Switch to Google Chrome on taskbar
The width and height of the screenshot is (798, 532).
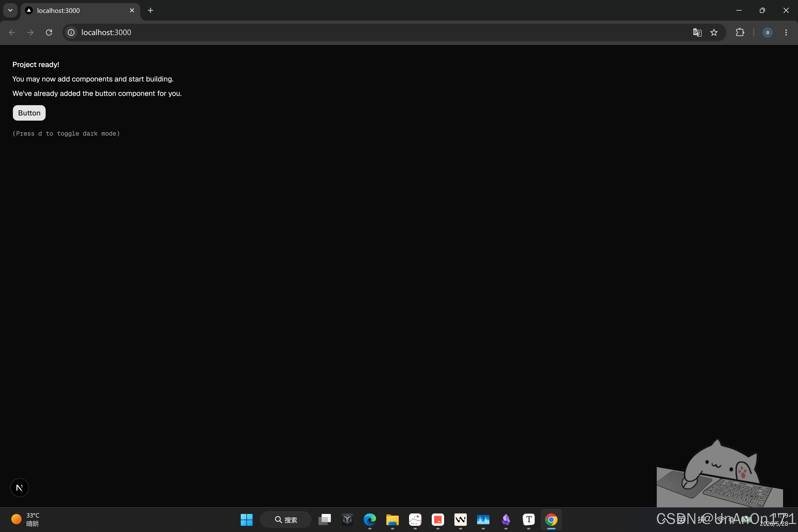[x=551, y=519]
